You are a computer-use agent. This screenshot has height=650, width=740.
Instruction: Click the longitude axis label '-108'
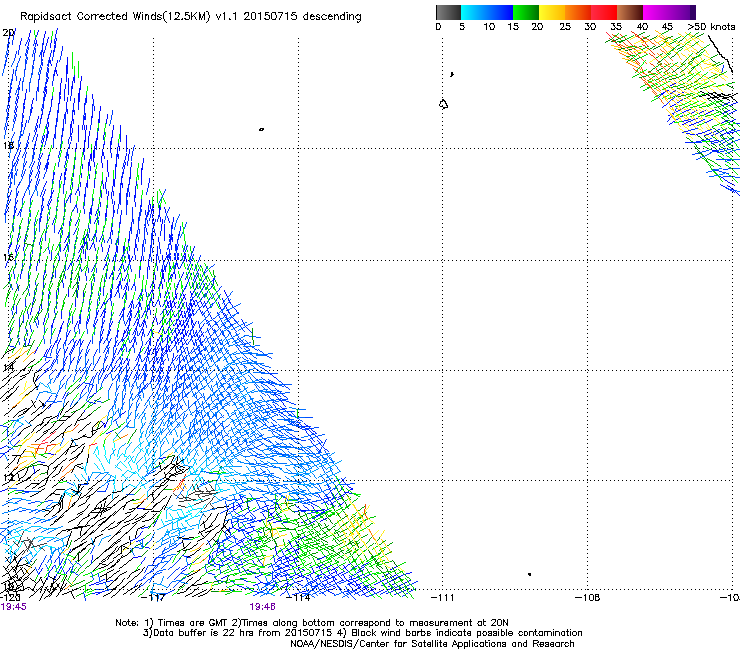coord(588,598)
